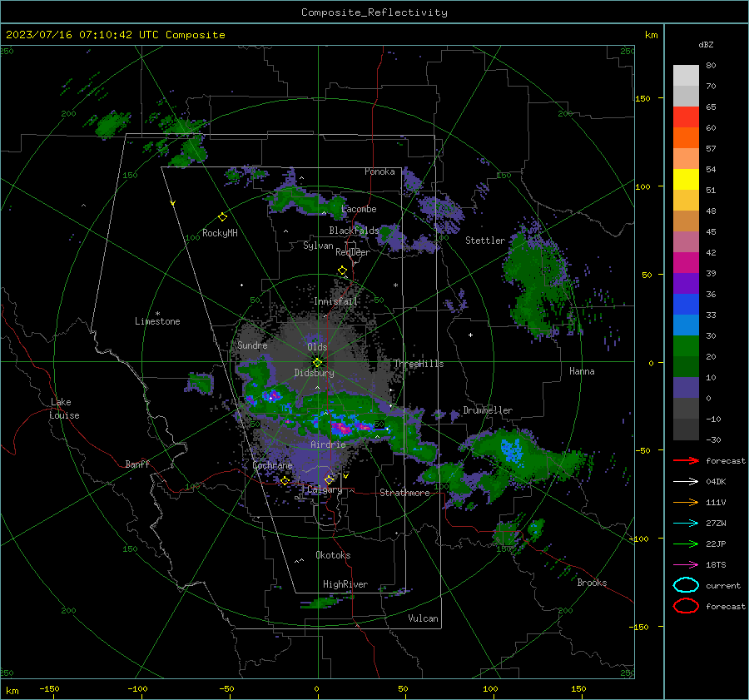Click the Olds city label
Viewport: 749px width, 700px height.
tap(317, 347)
